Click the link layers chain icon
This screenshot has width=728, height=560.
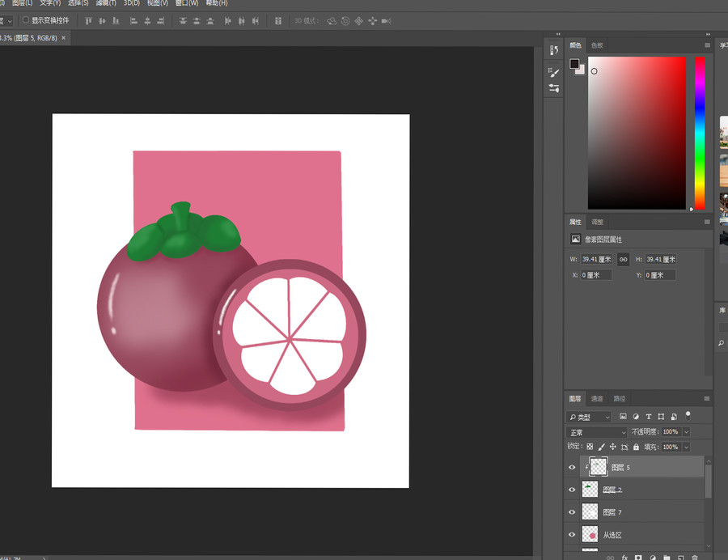click(x=610, y=558)
